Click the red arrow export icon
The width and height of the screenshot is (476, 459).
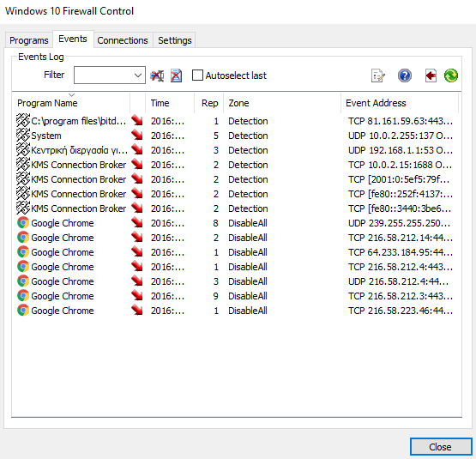(x=431, y=75)
